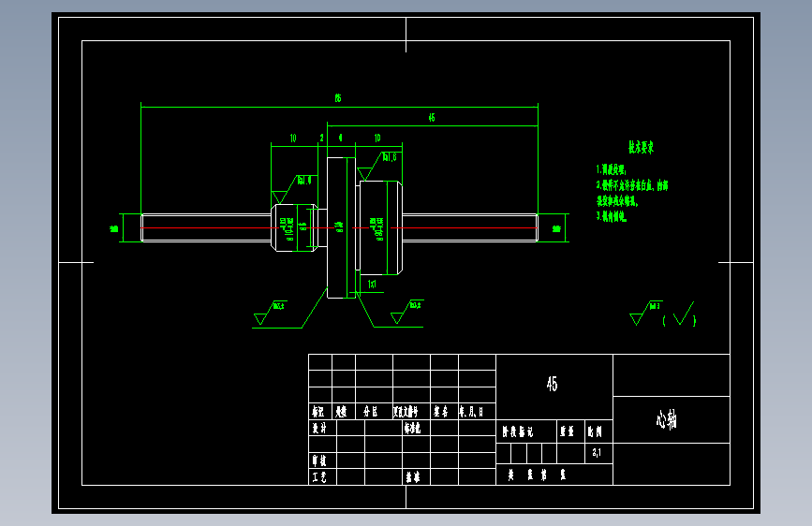Click the 批准 label cell
812x526 pixels.
(x=413, y=476)
